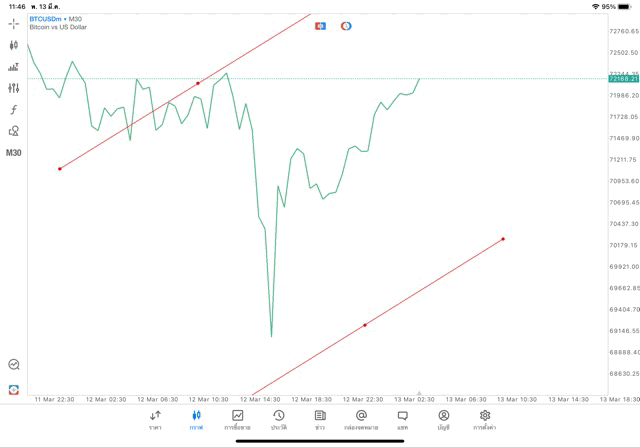This screenshot has width=640, height=447.
Task: Open the ข่าว news tab
Action: pyautogui.click(x=320, y=420)
